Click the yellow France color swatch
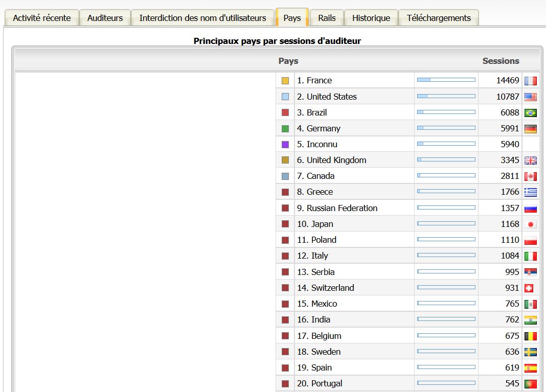Viewport: 546px width, 392px height. point(285,81)
